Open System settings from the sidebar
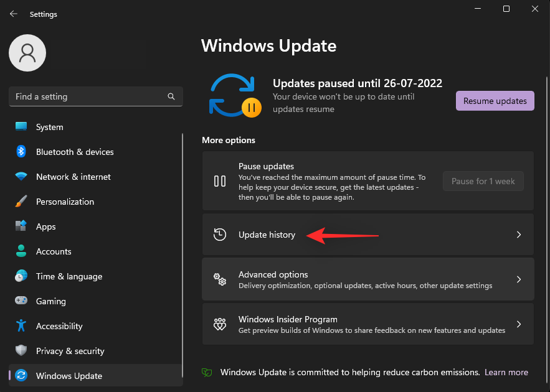 click(x=49, y=127)
